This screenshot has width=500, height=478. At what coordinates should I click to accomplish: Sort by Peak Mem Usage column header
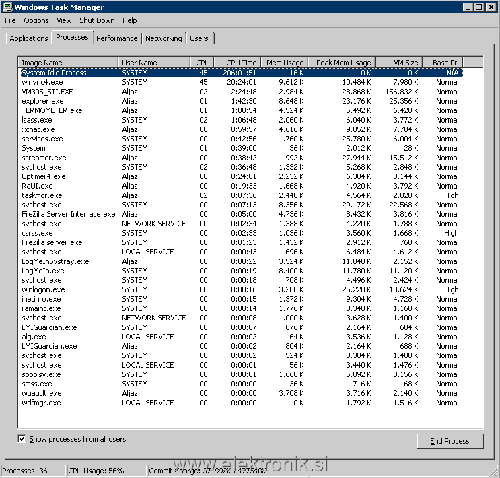click(x=342, y=62)
